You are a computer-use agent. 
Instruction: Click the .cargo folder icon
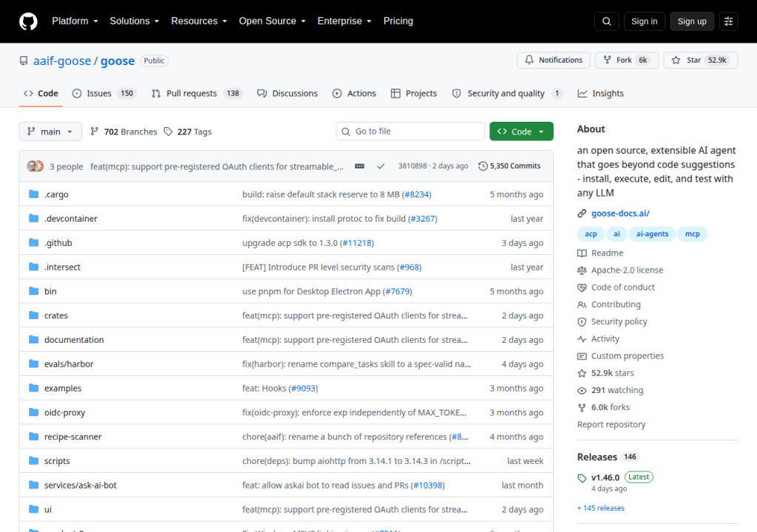click(x=34, y=194)
